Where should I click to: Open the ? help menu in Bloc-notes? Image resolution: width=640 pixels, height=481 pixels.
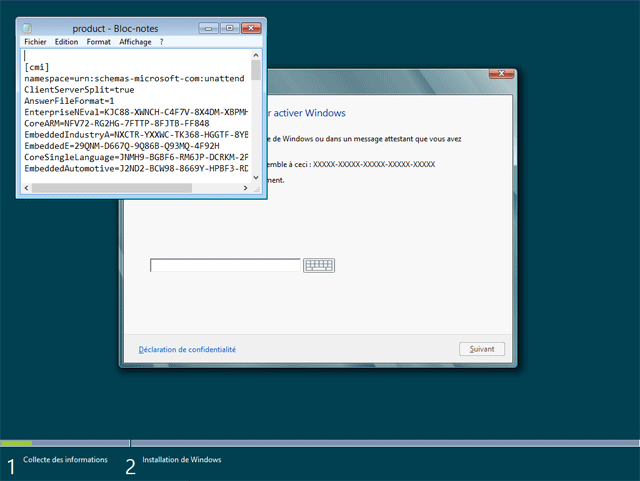click(162, 42)
